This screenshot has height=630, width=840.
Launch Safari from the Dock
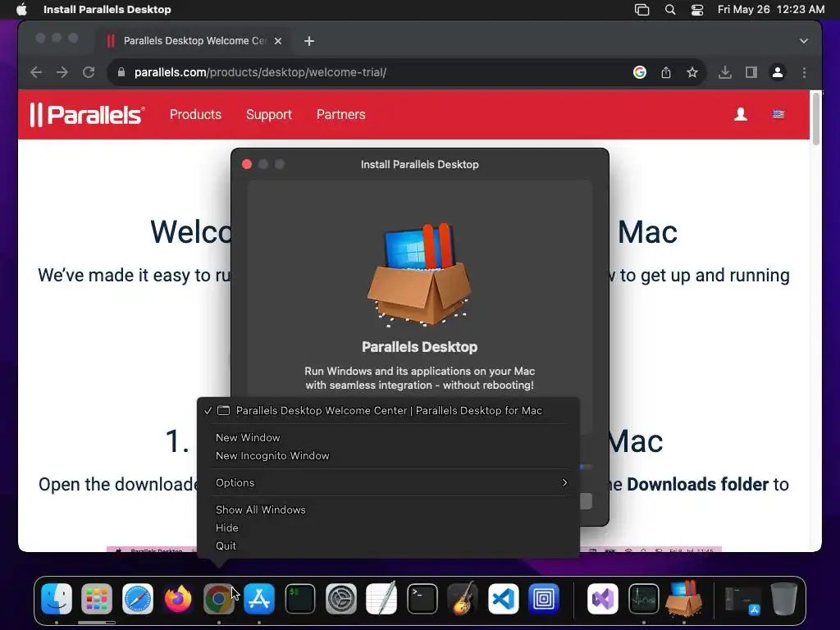click(x=138, y=598)
